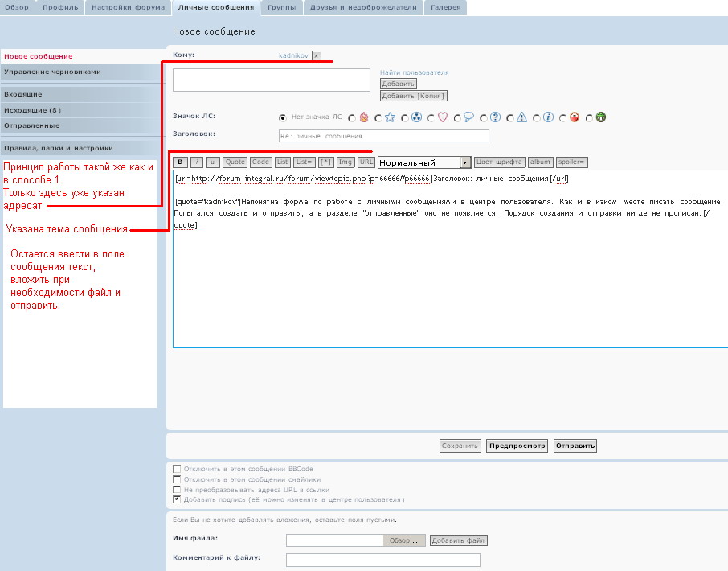Enable 'Отключить в этом сообщении BBCode' checkbox
The image size is (728, 571).
tap(177, 468)
